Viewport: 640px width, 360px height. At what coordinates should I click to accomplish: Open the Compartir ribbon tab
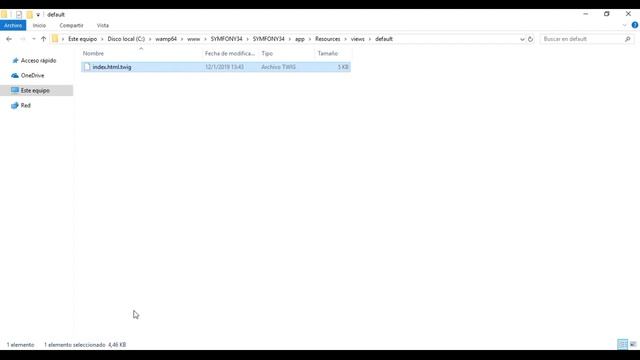pos(71,25)
